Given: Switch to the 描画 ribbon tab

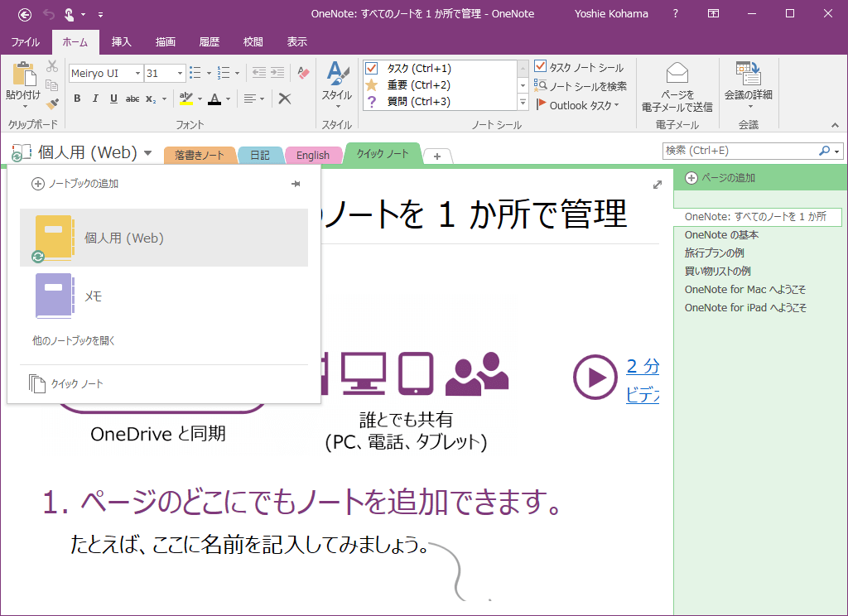Looking at the screenshot, I should tap(165, 42).
